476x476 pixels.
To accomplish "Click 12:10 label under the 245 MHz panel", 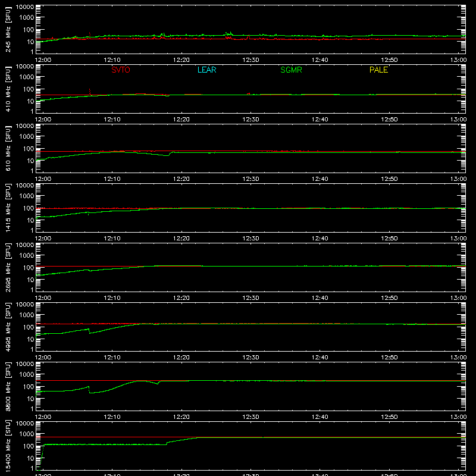I will click(112, 60).
